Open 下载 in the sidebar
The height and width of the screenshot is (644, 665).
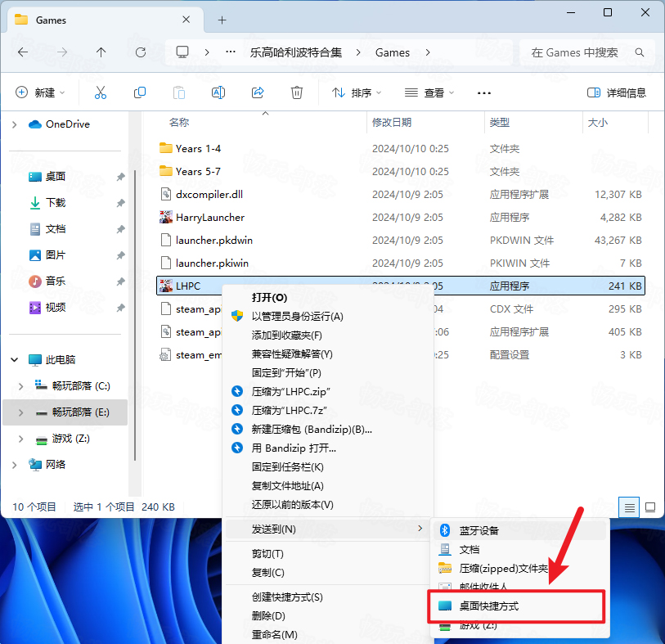(x=55, y=203)
